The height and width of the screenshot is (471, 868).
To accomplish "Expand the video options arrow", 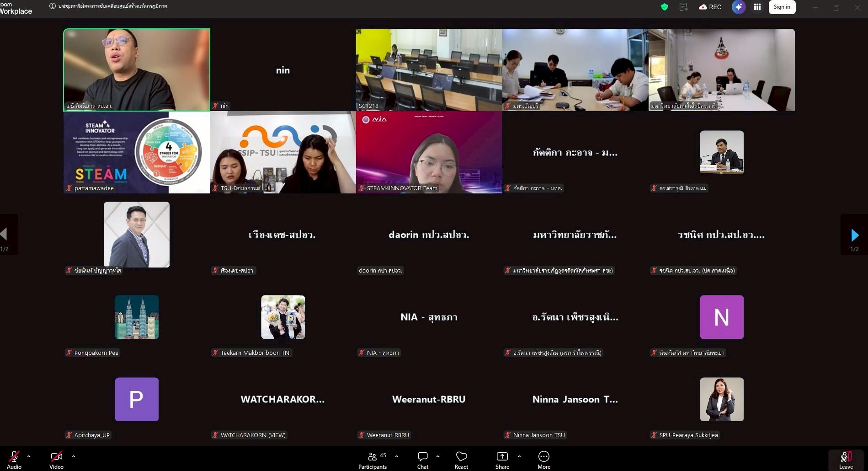I will click(74, 456).
